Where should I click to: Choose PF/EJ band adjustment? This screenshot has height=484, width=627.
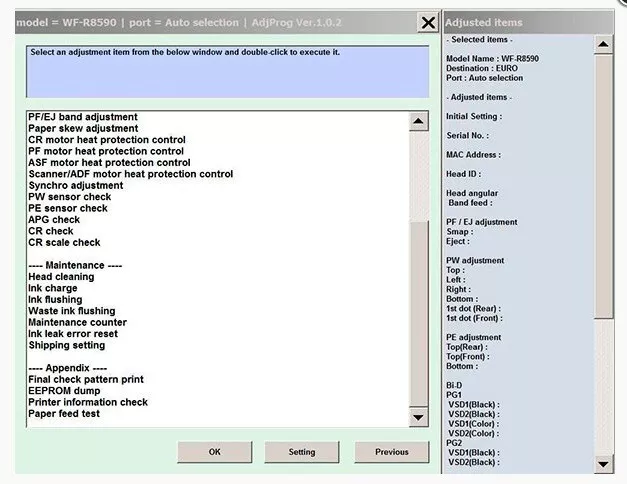click(83, 117)
